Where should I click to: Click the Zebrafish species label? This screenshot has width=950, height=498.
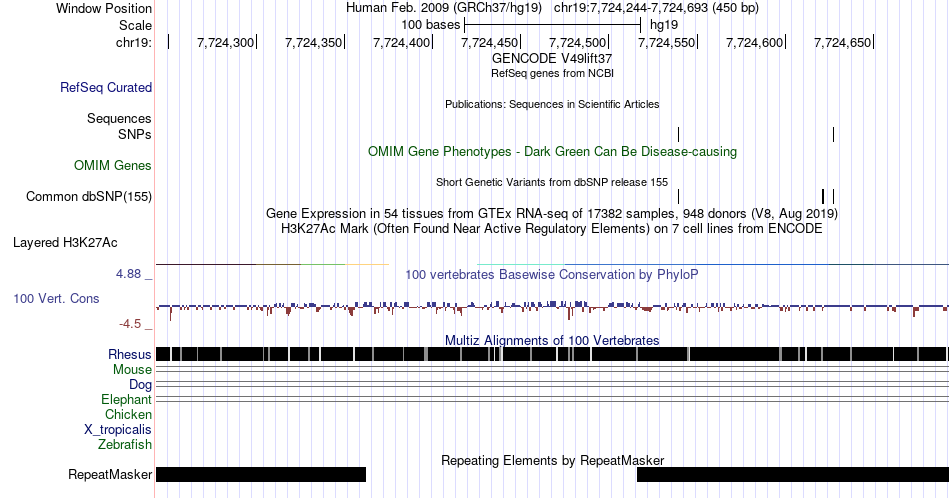point(125,444)
